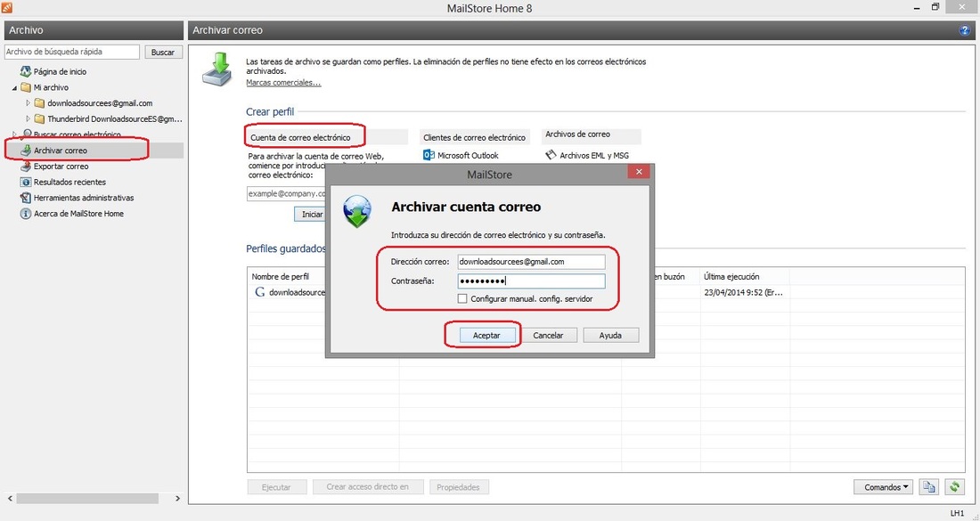
Task: Click the green refresh icon button
Action: coord(954,487)
